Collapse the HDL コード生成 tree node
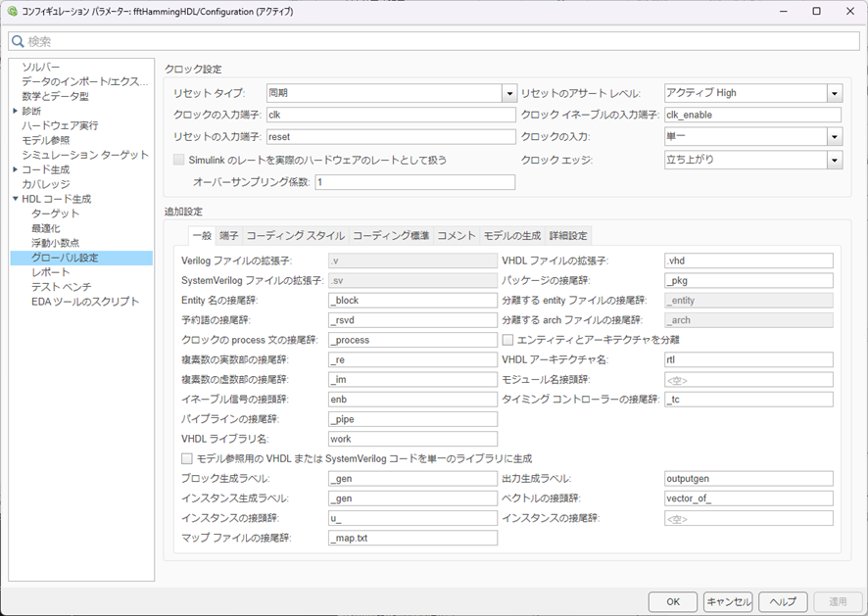The height and width of the screenshot is (616, 868). [15, 199]
